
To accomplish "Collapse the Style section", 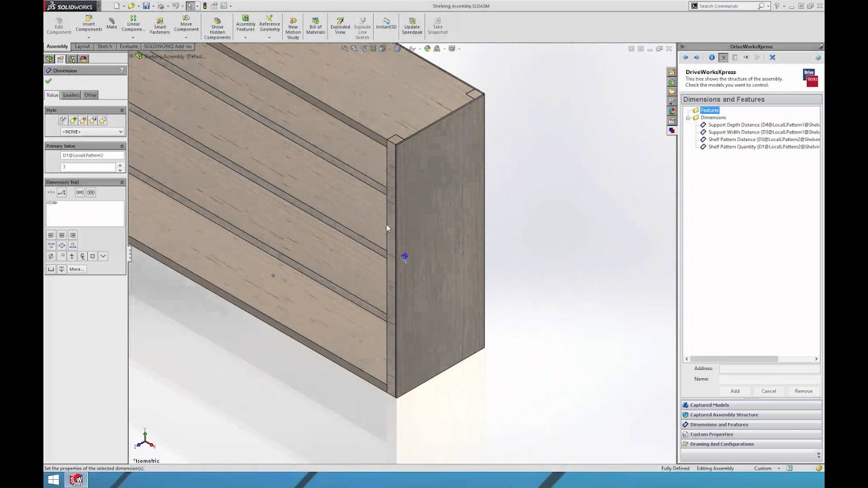I will click(x=122, y=110).
